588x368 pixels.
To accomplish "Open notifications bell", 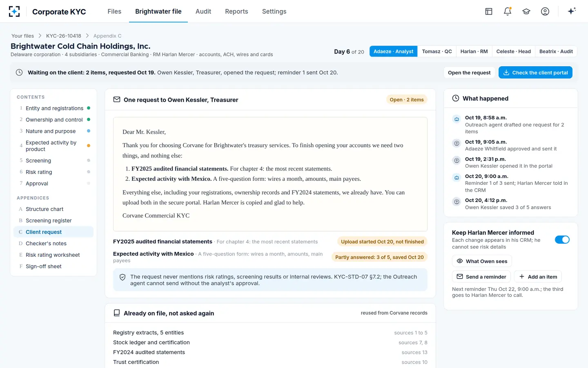I will (508, 11).
